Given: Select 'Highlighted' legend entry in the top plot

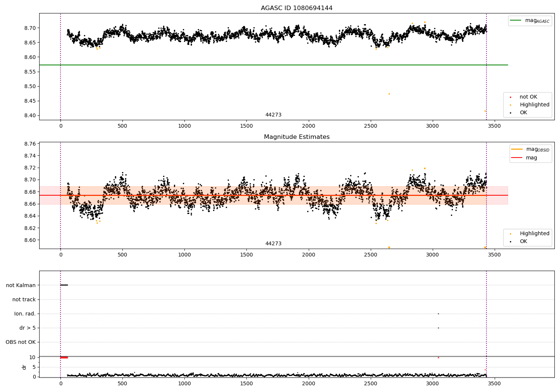Looking at the screenshot, I should click(535, 105).
